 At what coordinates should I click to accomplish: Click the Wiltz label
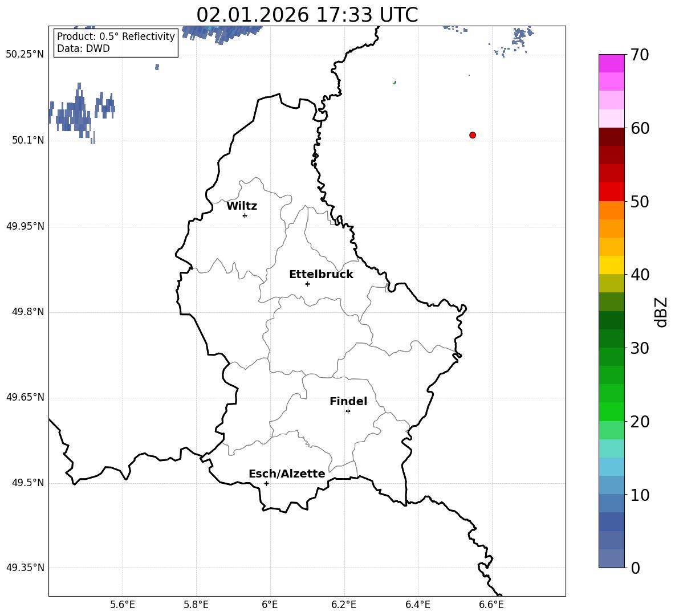(242, 206)
